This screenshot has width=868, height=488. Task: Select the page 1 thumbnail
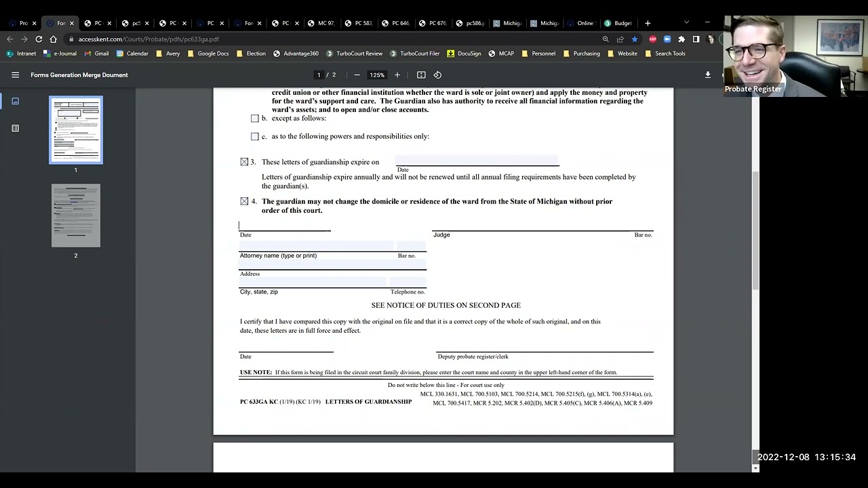coord(76,130)
